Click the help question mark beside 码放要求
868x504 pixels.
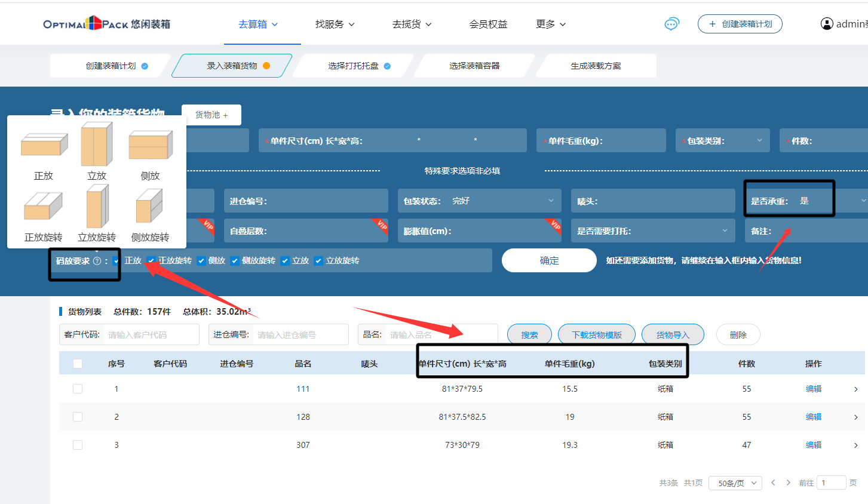[x=97, y=261]
